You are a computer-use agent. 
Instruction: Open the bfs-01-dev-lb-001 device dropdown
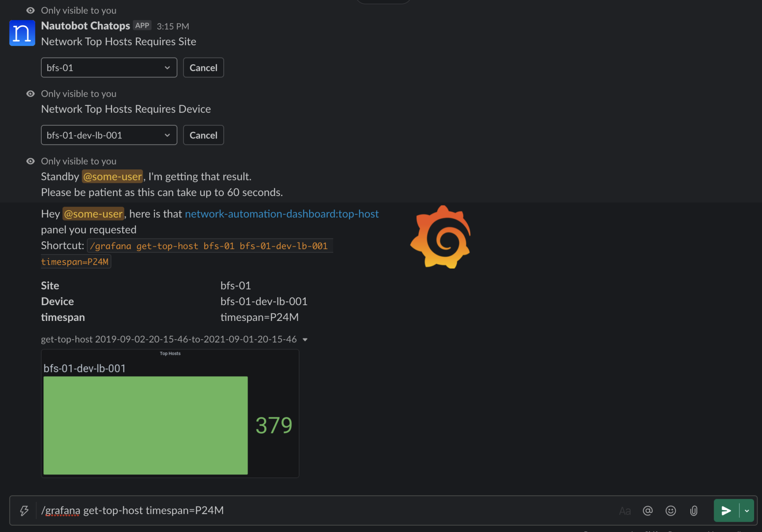[109, 135]
